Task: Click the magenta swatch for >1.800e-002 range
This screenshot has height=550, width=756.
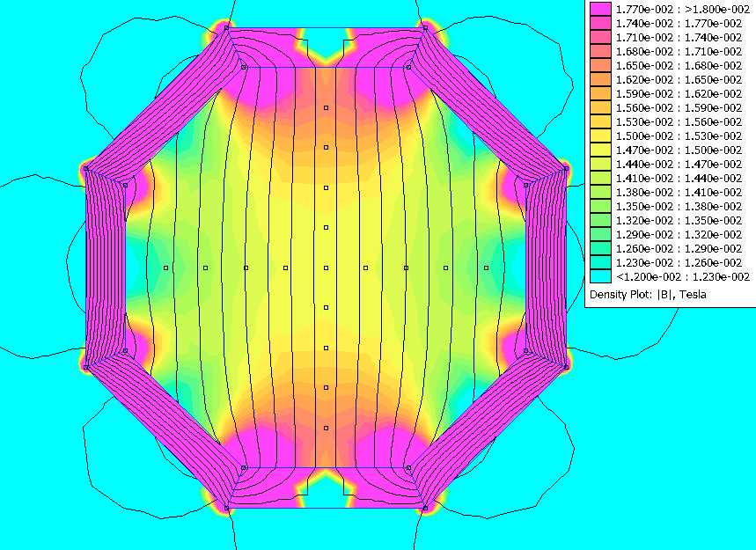Action: (x=600, y=9)
